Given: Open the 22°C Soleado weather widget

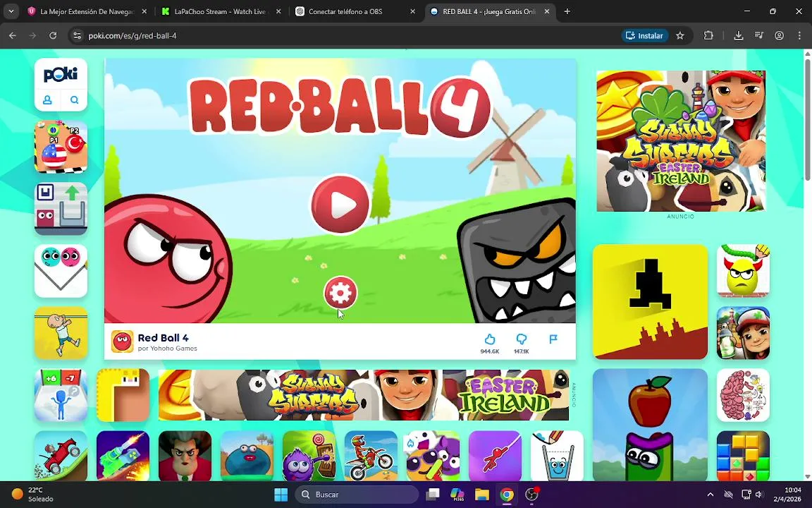Looking at the screenshot, I should click(x=34, y=495).
